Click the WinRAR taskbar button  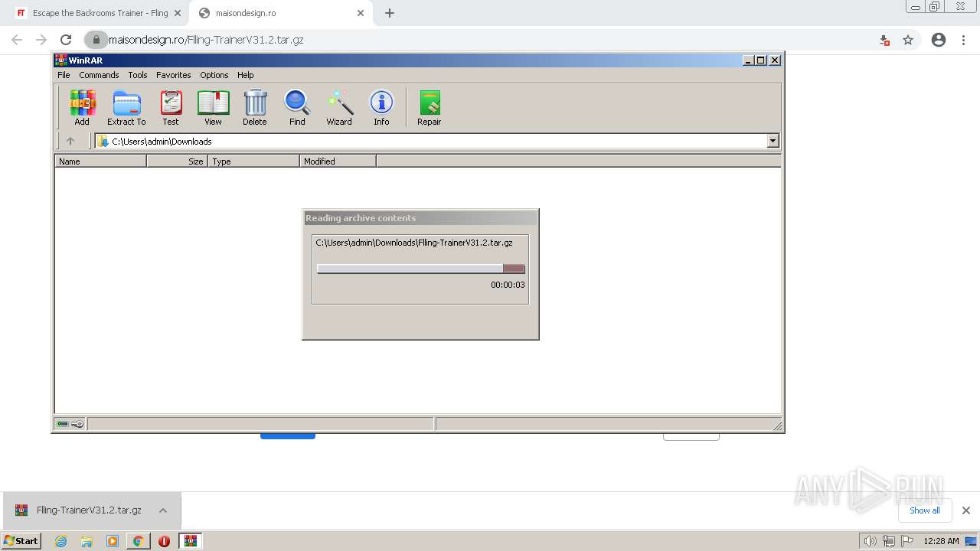191,541
